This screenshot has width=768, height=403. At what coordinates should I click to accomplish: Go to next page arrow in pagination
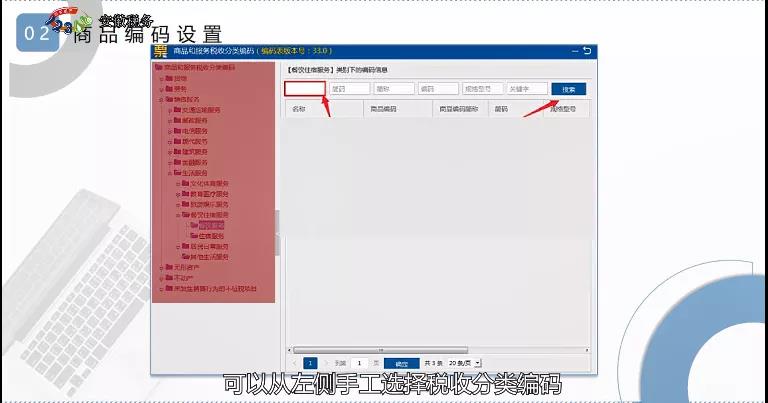325,363
